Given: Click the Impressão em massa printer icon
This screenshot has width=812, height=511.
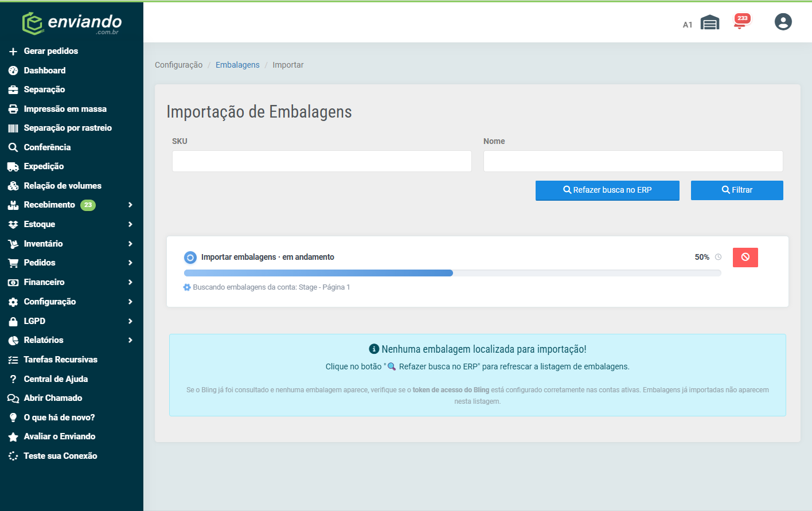Looking at the screenshot, I should tap(13, 109).
